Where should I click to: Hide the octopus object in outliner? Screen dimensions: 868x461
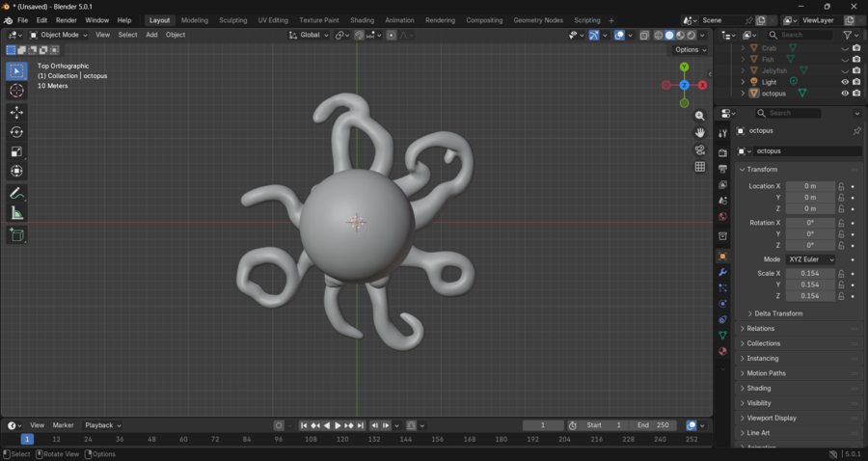coord(845,94)
